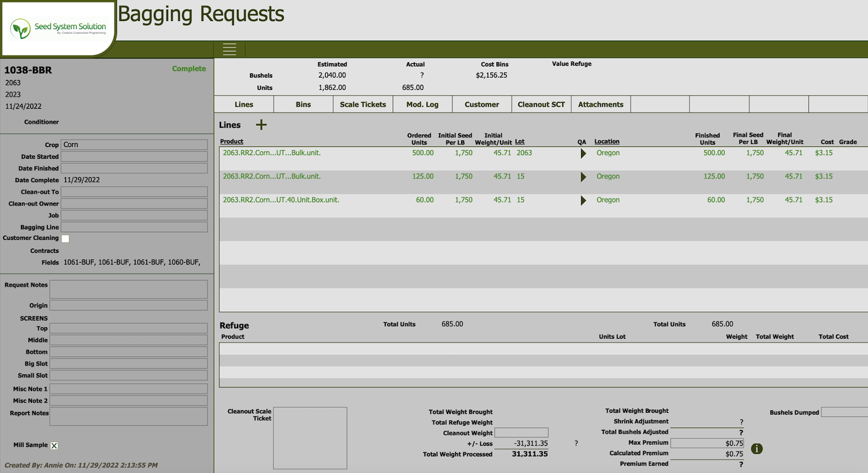This screenshot has width=868, height=473.
Task: Open the hamburger menu icon
Action: (x=230, y=50)
